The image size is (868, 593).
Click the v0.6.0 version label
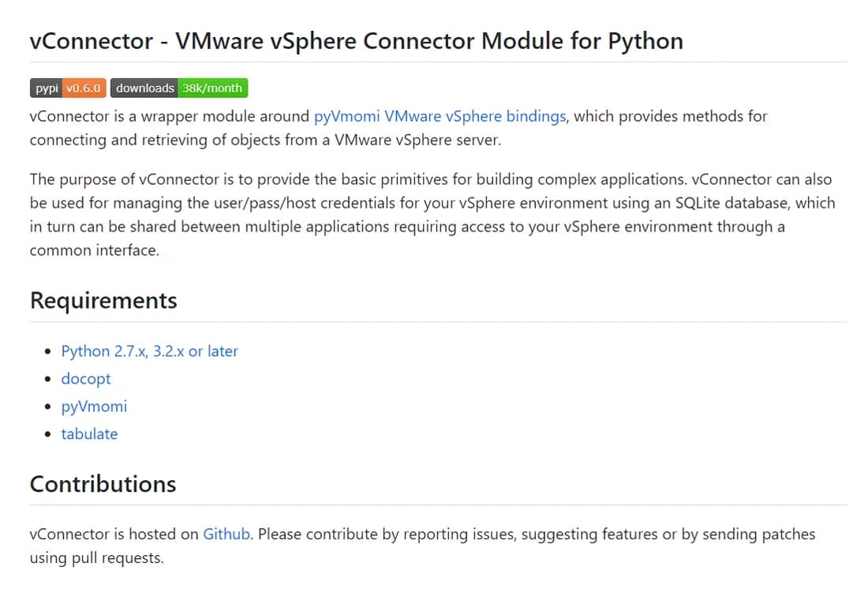[x=82, y=88]
